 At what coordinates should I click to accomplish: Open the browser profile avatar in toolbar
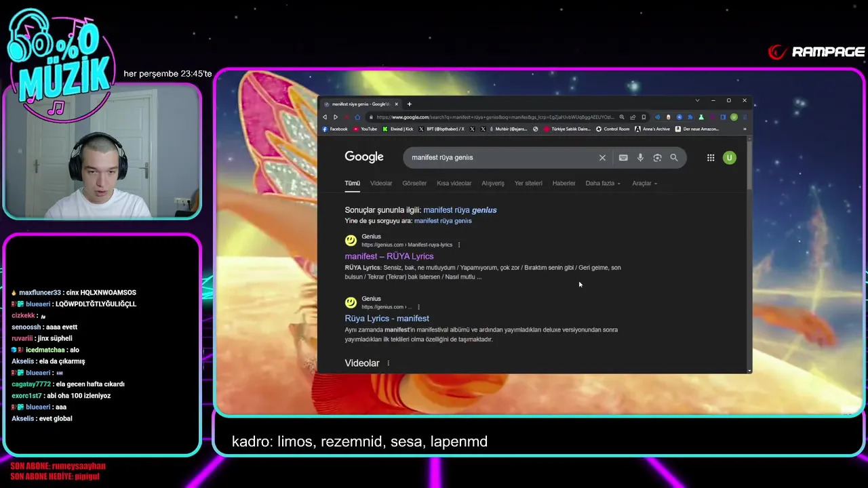[734, 117]
